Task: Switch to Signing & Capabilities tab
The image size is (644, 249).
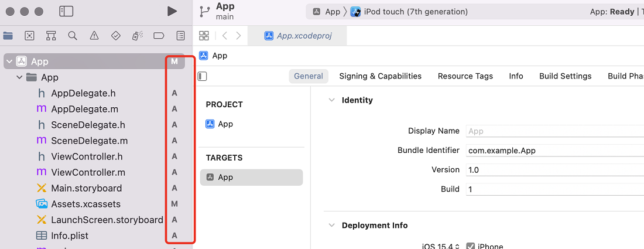Action: [x=380, y=76]
